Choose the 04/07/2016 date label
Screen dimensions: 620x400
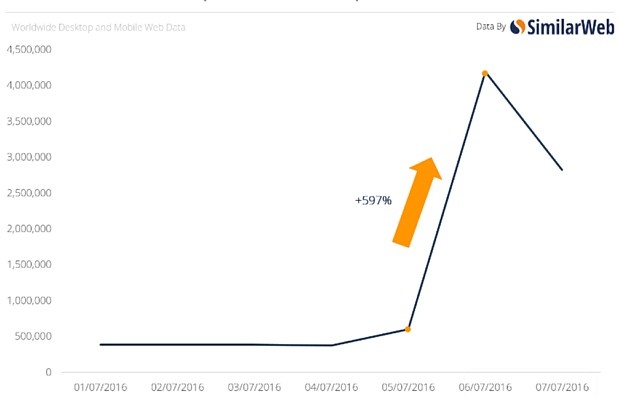tap(331, 386)
